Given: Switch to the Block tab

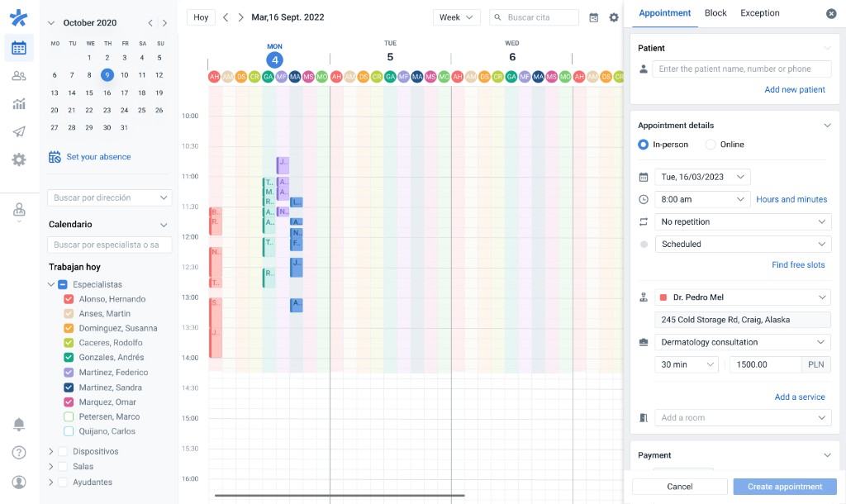Looking at the screenshot, I should [715, 13].
